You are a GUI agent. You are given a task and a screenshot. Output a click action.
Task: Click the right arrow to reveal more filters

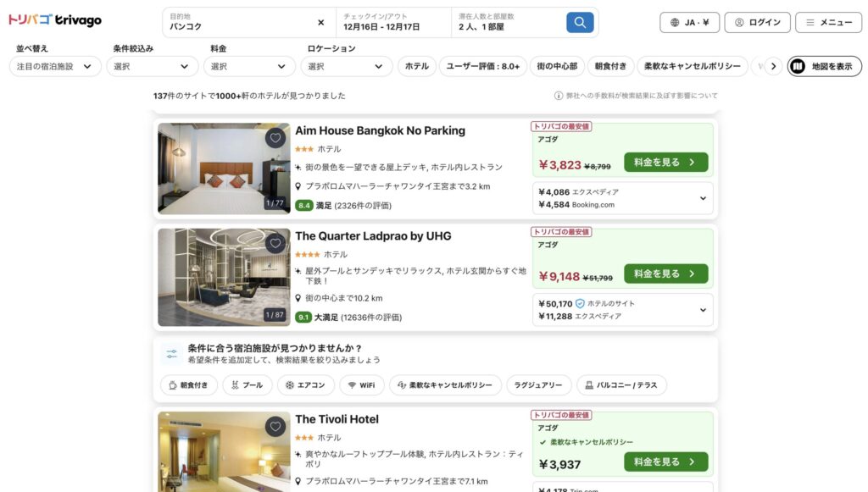773,65
